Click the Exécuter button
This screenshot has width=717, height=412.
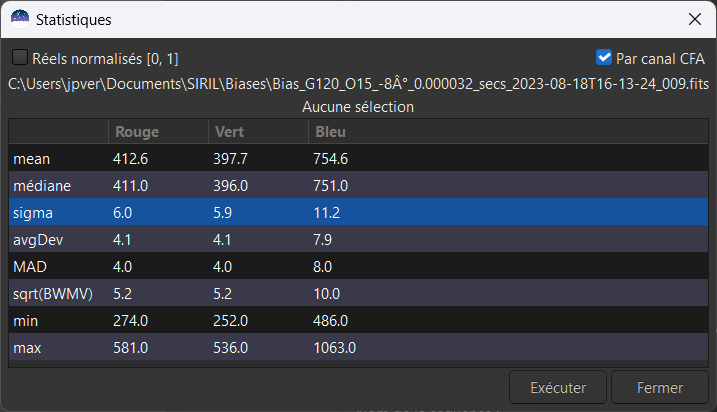558,388
